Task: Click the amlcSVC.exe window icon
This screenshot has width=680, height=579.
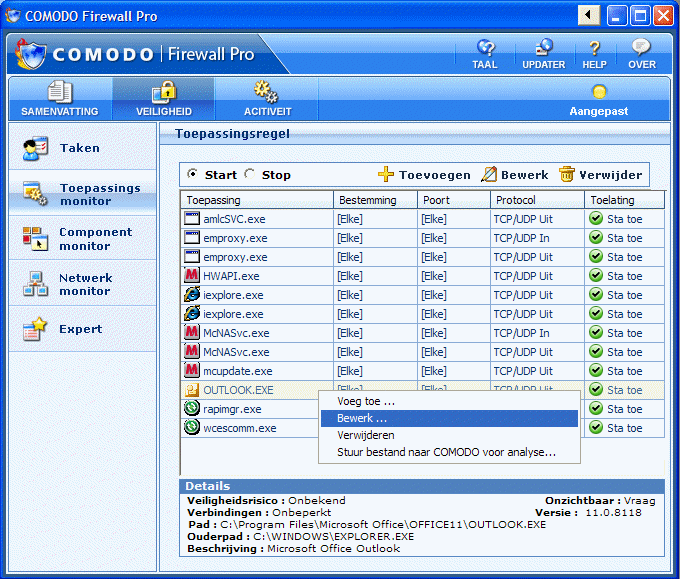Action: 192,218
